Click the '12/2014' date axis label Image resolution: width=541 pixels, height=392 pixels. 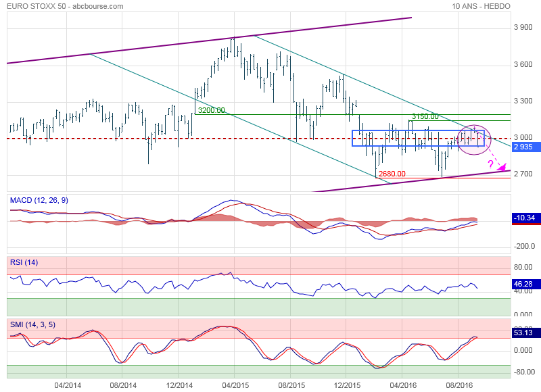(x=179, y=385)
